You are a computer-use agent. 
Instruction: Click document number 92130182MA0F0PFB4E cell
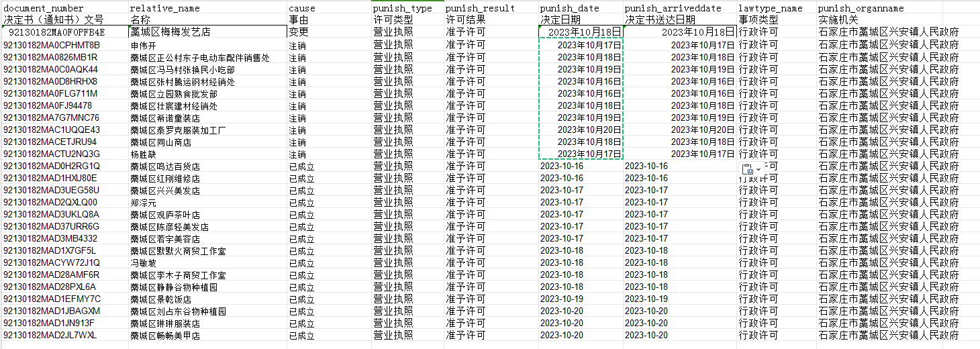point(57,32)
